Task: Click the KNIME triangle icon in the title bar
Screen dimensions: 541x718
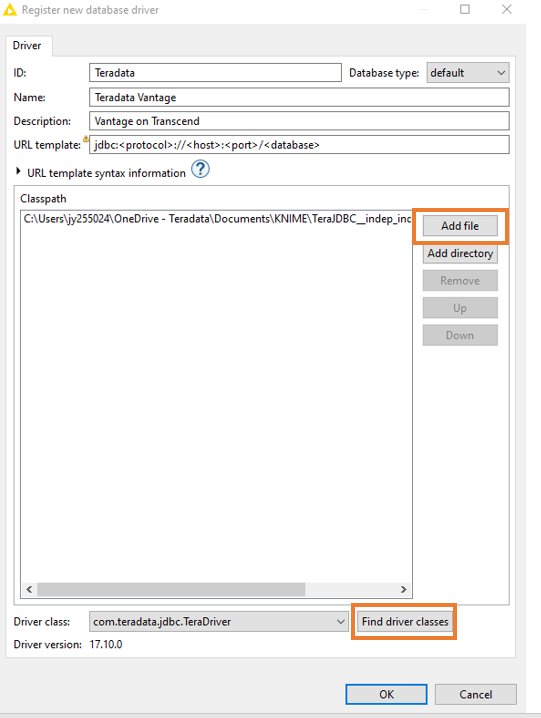Action: (x=10, y=10)
